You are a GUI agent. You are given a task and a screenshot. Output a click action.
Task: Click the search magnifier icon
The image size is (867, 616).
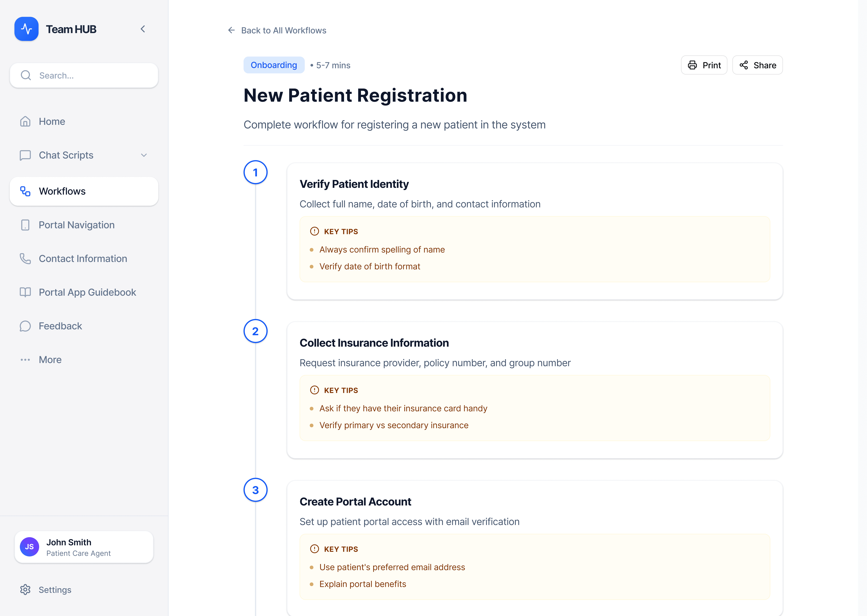26,75
